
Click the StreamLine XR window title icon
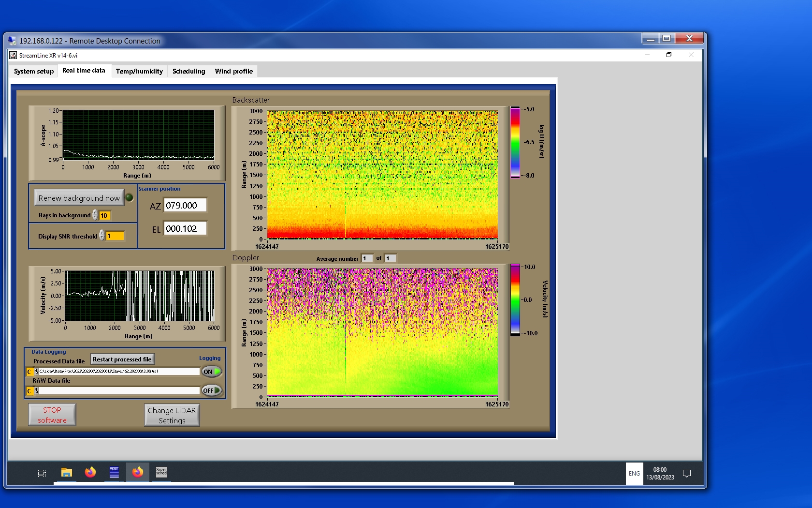click(13, 56)
